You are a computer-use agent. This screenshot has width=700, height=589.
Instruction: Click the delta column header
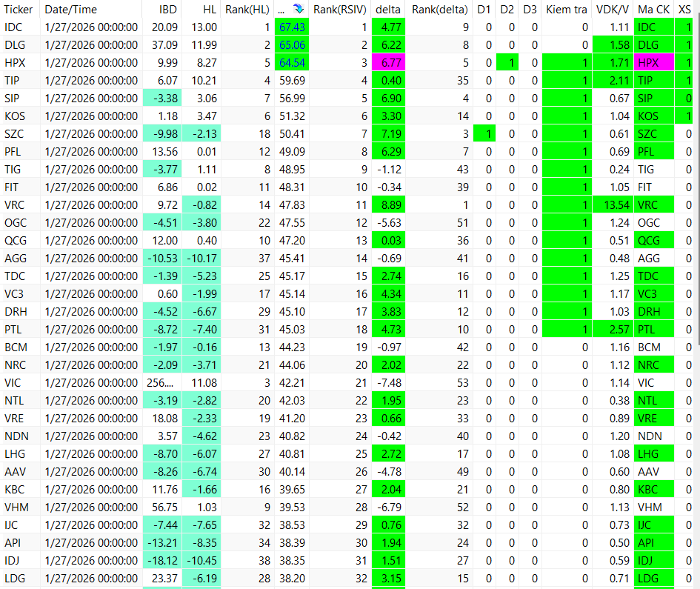(x=388, y=10)
